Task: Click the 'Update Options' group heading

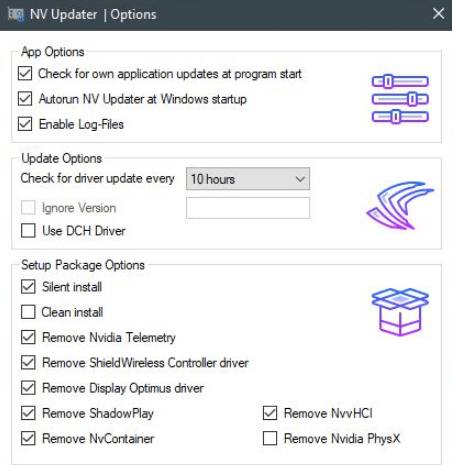Action: (x=62, y=158)
